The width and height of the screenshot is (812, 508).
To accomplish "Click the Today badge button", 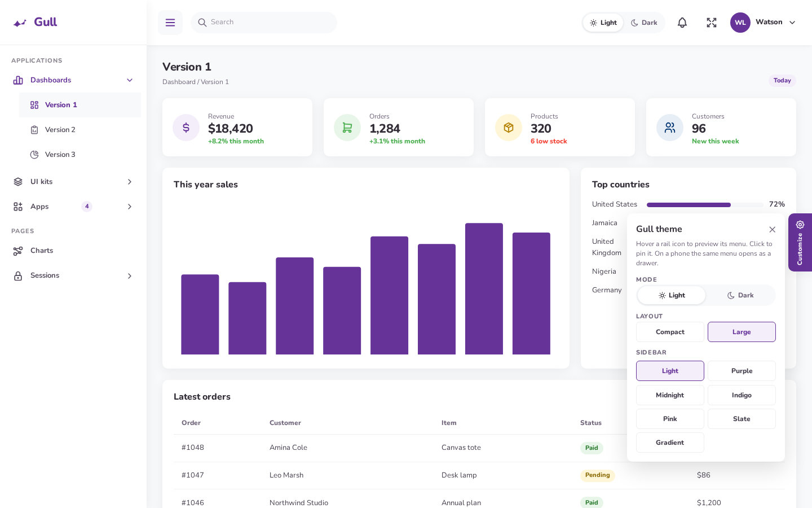I will click(x=782, y=81).
